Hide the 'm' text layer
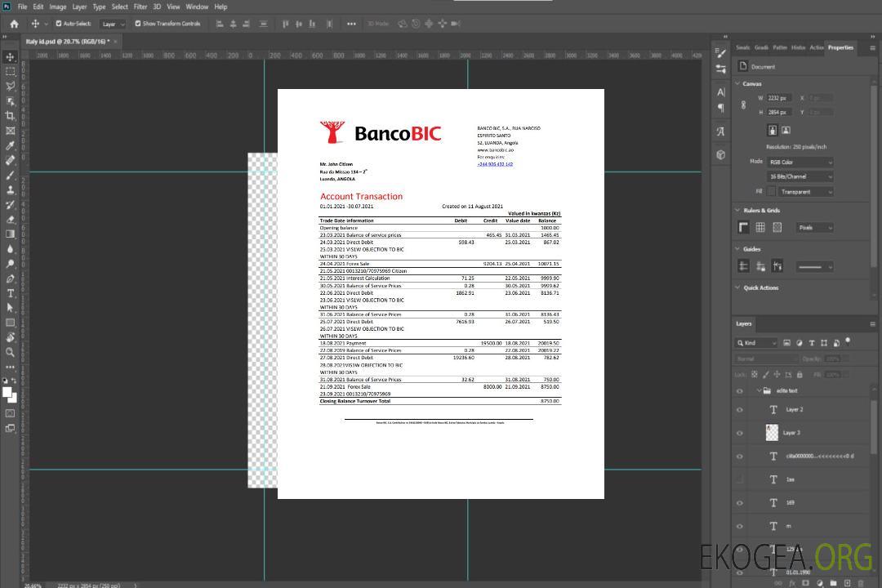Image resolution: width=882 pixels, height=588 pixels. [740, 527]
